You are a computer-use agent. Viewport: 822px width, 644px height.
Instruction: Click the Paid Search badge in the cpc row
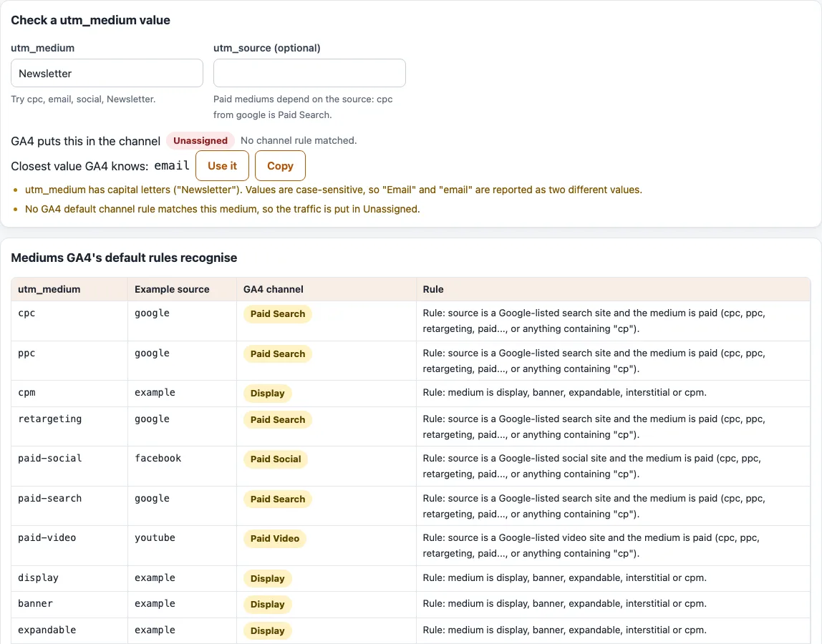click(277, 314)
